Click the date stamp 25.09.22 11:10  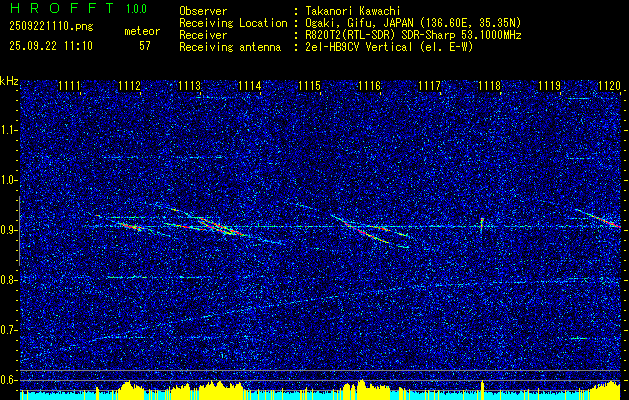point(51,46)
